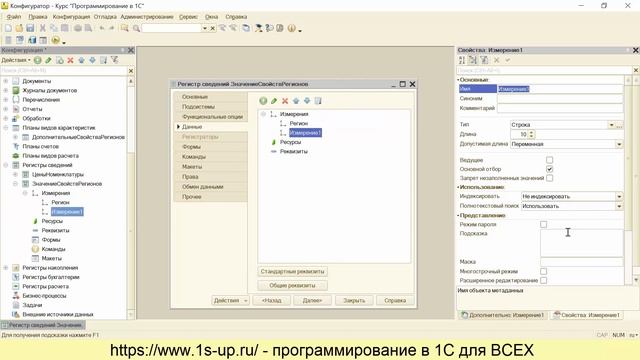Screen dimensions: 640x360
Task: Expand the Регистры накопления tree node
Action: pos(6,268)
